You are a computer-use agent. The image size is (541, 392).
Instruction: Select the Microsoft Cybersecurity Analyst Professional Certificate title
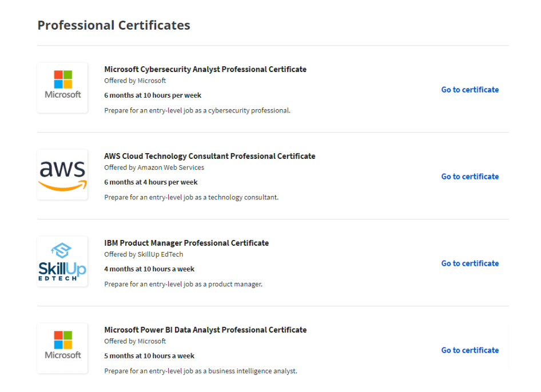click(205, 69)
